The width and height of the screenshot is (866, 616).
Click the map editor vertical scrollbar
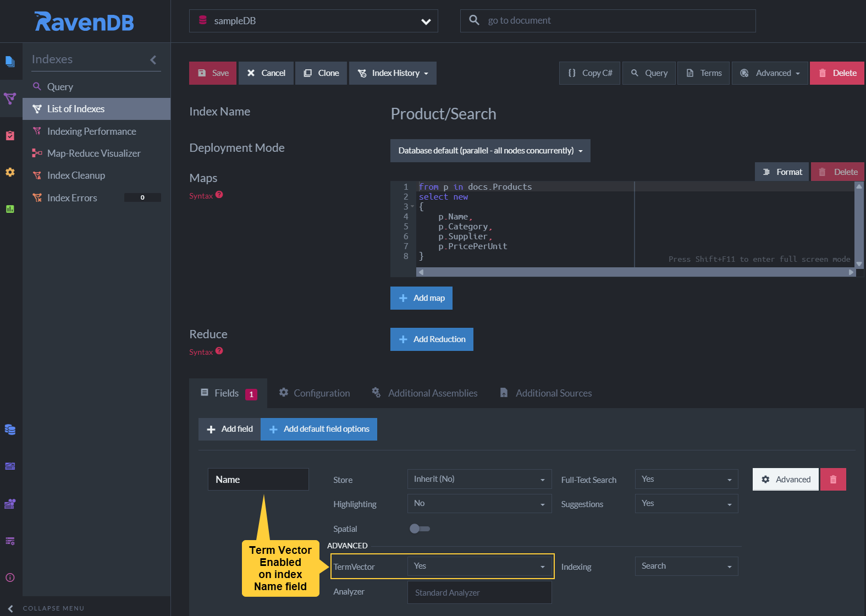click(859, 225)
